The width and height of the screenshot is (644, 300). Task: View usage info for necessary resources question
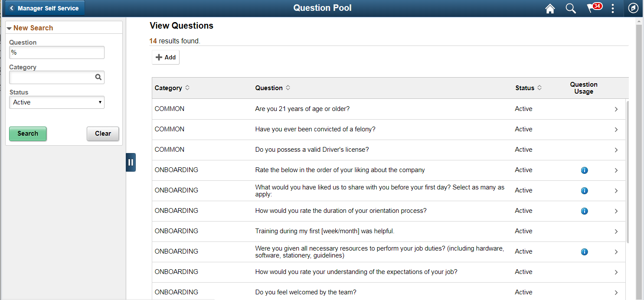[x=584, y=252]
